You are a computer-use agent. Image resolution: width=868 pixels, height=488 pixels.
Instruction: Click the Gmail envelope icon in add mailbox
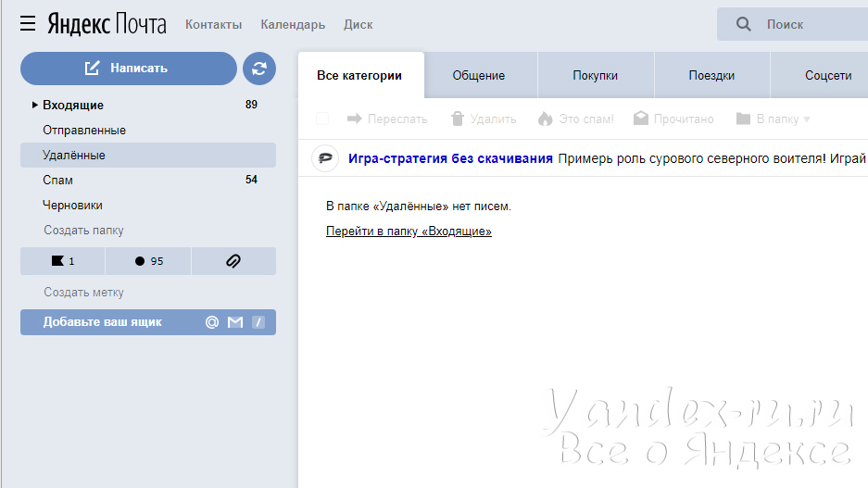pyautogui.click(x=235, y=322)
